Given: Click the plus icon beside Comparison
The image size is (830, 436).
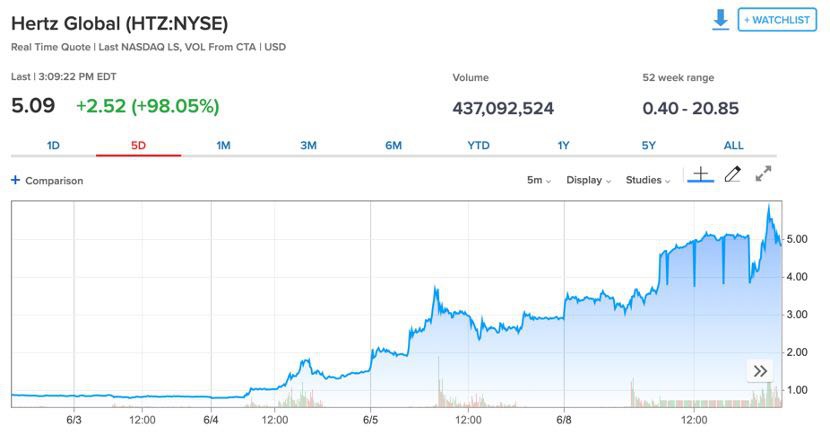Looking at the screenshot, I should (x=15, y=180).
